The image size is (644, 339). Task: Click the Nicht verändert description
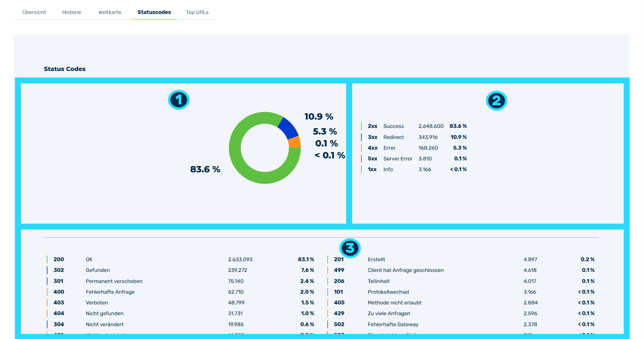point(104,324)
